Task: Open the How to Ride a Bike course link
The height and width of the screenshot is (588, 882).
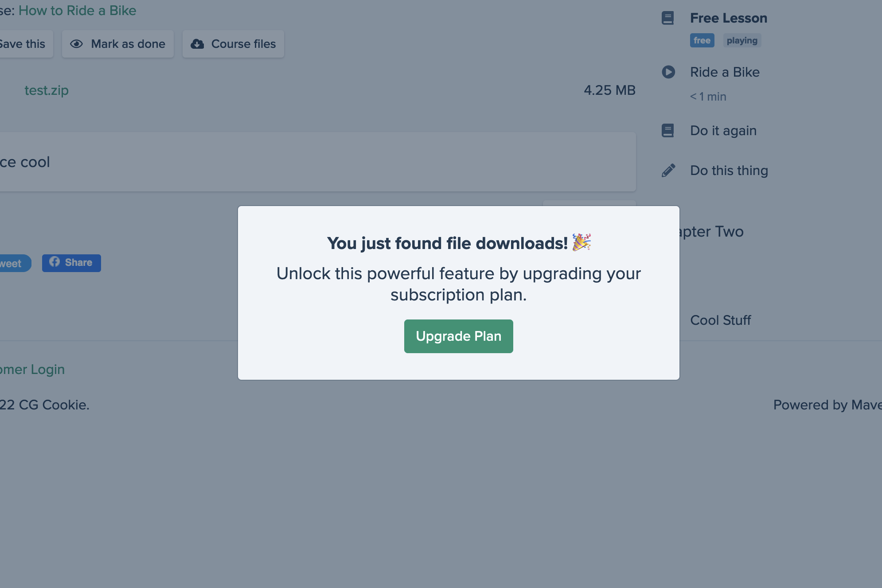Action: click(78, 10)
